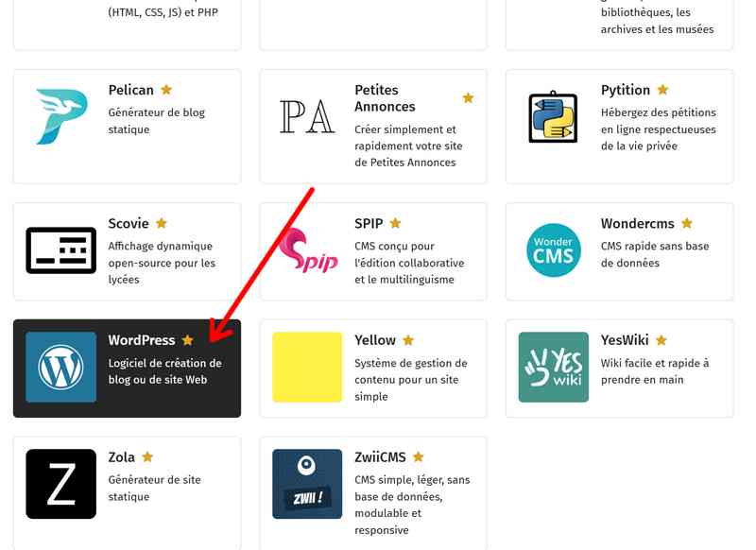Click the Pelican bird logo icon
756x550 pixels.
pos(61,116)
